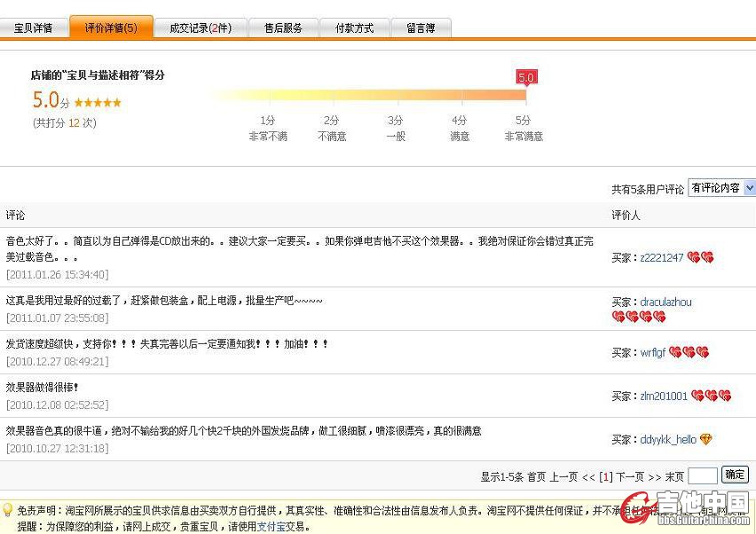Click the review text 效果器做得很棒!

pyautogui.click(x=42, y=387)
